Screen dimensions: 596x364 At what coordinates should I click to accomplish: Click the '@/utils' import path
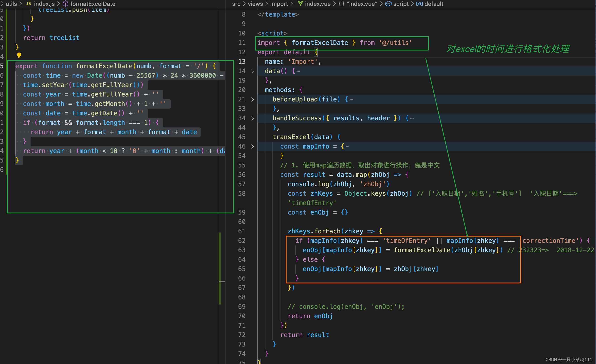[x=395, y=43]
